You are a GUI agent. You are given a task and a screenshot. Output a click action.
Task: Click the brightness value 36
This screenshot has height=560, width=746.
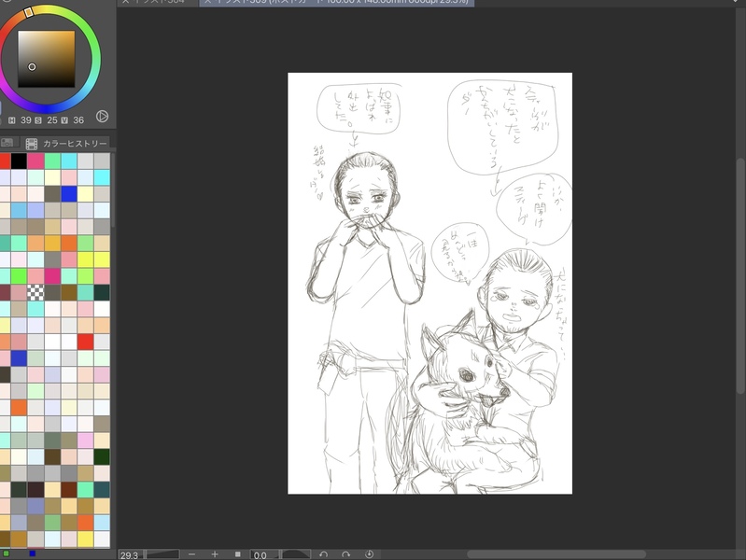78,120
